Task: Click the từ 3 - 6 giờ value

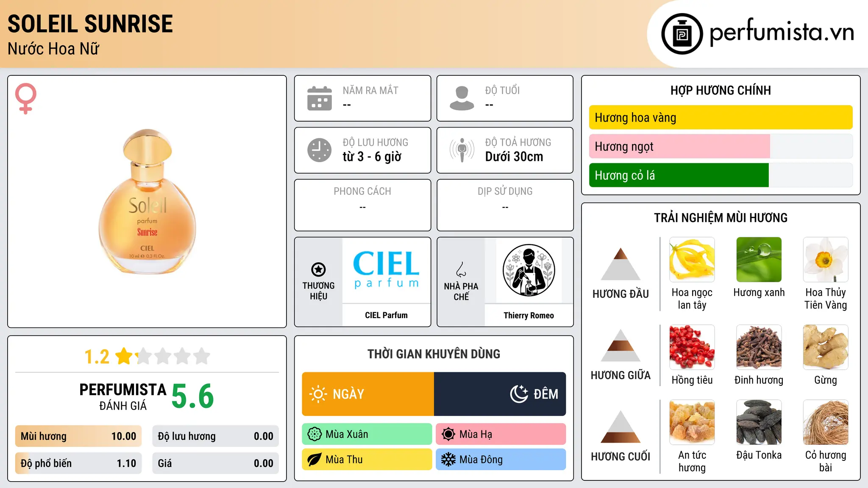Action: click(372, 157)
